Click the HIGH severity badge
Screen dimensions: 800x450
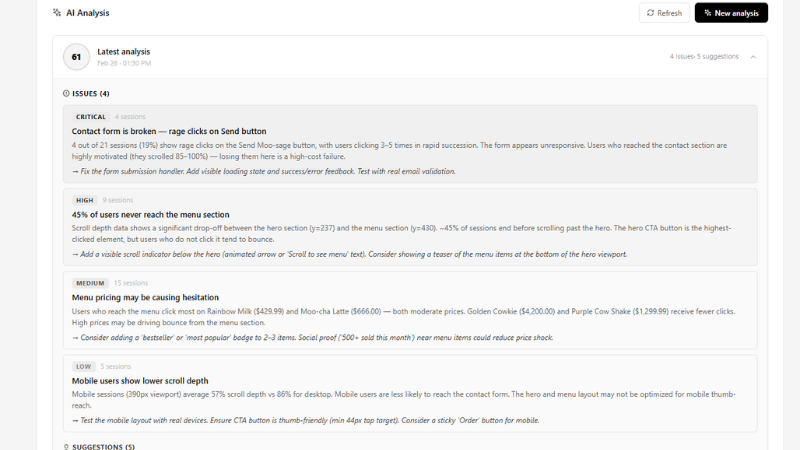coord(84,200)
